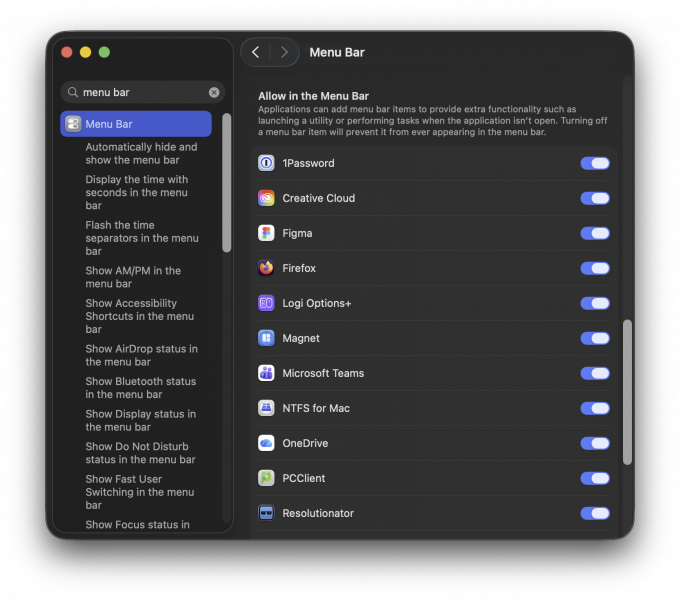Choose "Show Accessibility Shortcuts in the menu bar"
680x600 pixels.
[x=140, y=316]
